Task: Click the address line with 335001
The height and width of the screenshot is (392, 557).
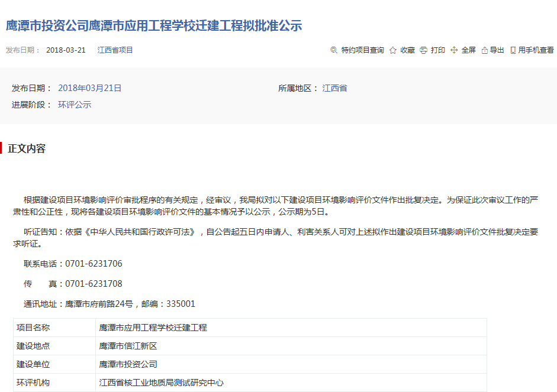Action: click(110, 304)
